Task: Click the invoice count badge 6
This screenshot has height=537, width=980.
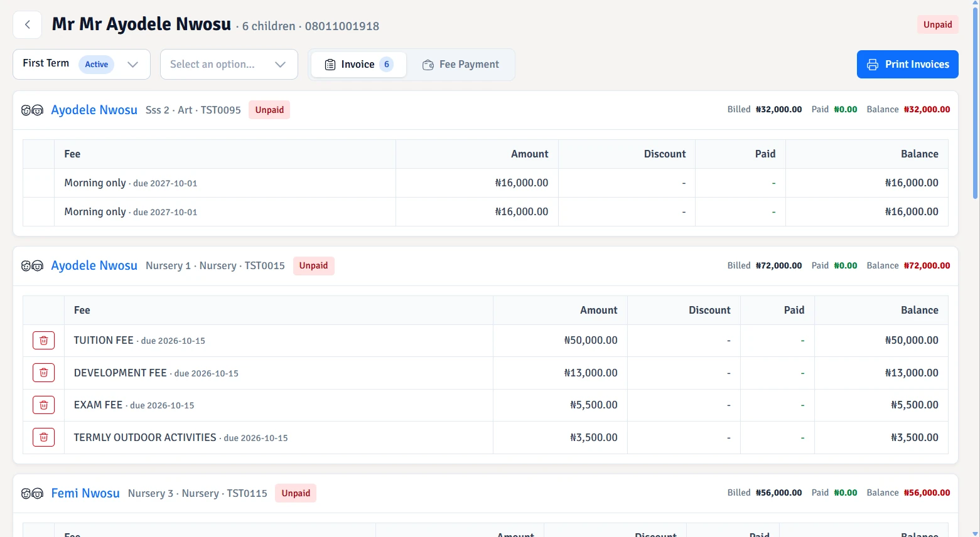Action: (387, 65)
